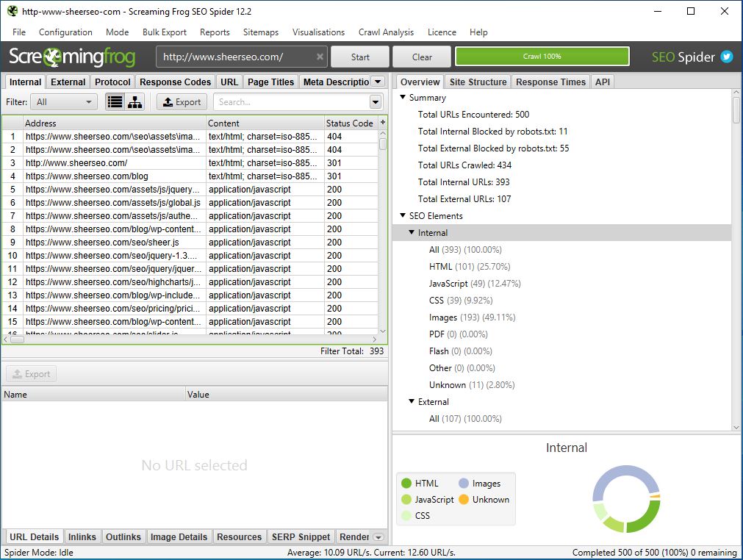Screen dimensions: 743x560
Task: Open the Response Times tab
Action: click(x=550, y=82)
